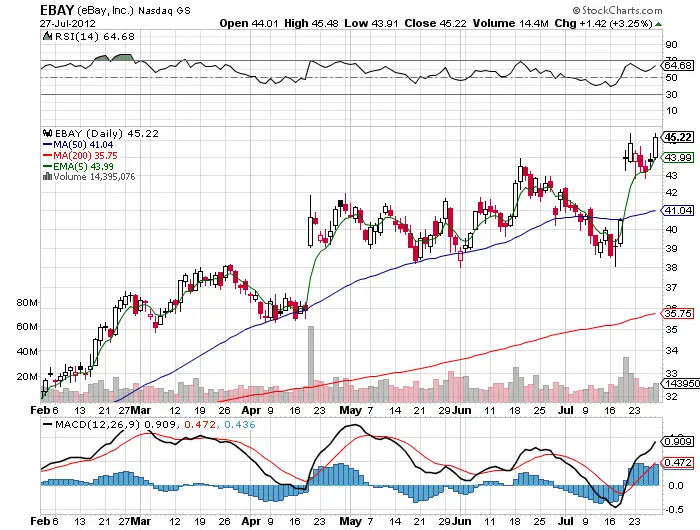Screen dimensions: 700x530
Task: Click the 'Volume 14.4M' header value
Action: click(511, 23)
